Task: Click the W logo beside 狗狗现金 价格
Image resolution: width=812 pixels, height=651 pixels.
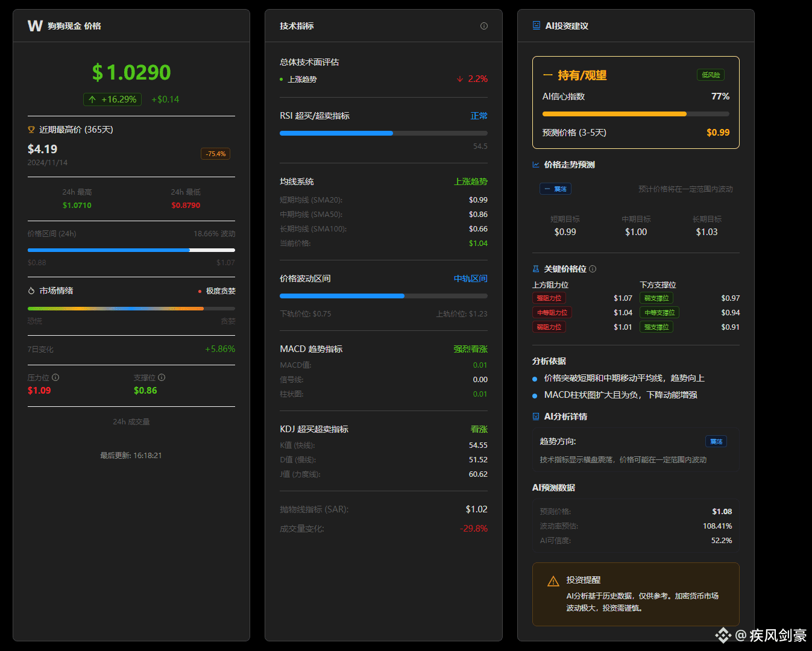Action: coord(35,25)
